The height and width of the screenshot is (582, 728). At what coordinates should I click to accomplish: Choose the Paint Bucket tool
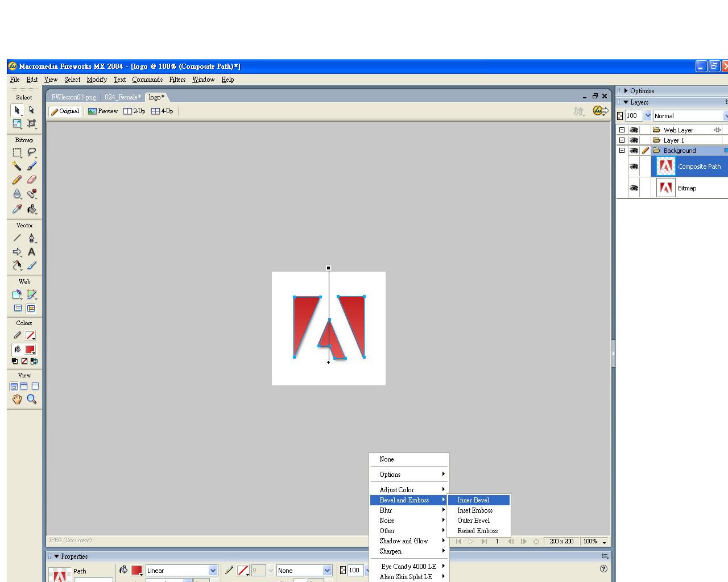click(31, 209)
